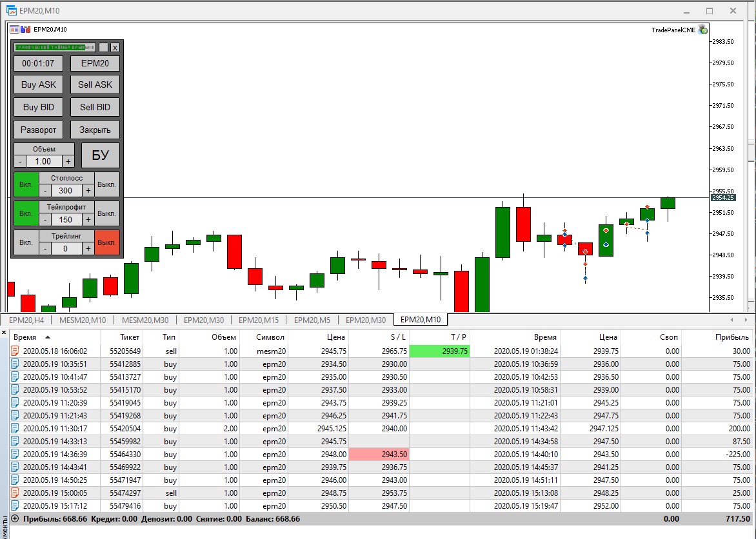
Task: Click the order icon for sell ticket 55474297
Action: pyautogui.click(x=15, y=493)
